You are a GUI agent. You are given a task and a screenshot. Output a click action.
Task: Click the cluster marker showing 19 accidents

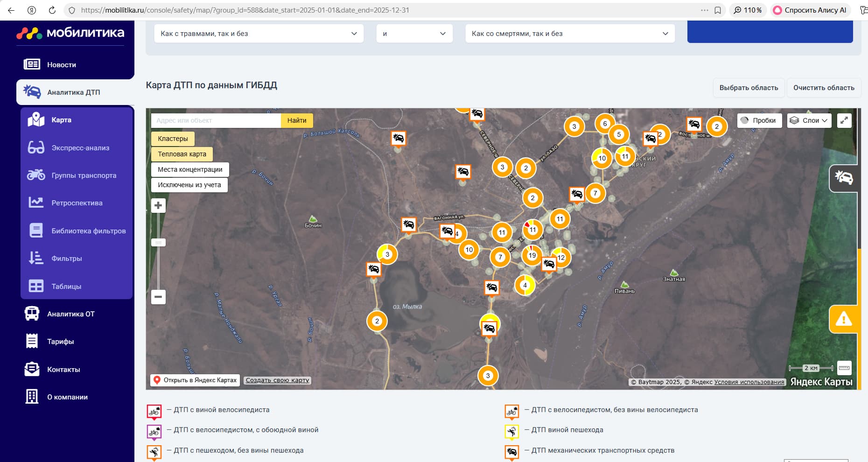[532, 255]
